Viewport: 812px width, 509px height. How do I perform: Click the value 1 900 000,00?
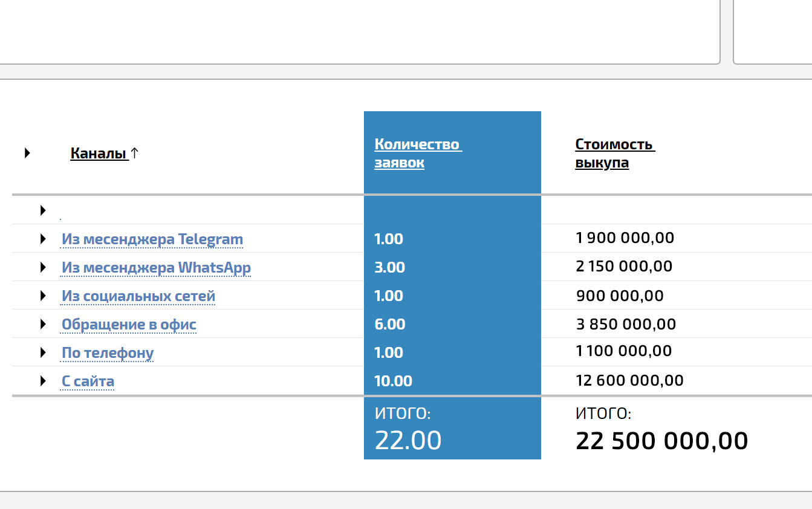(x=625, y=238)
